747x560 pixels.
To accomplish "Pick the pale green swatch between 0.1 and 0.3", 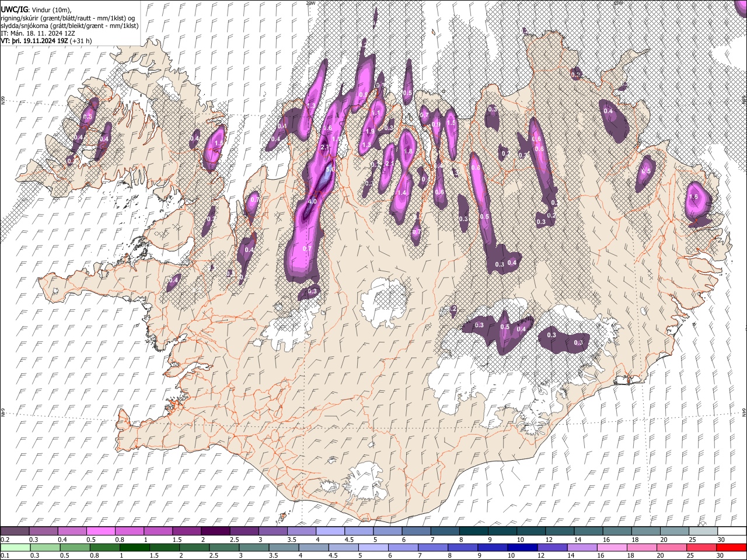I will click(15, 547).
